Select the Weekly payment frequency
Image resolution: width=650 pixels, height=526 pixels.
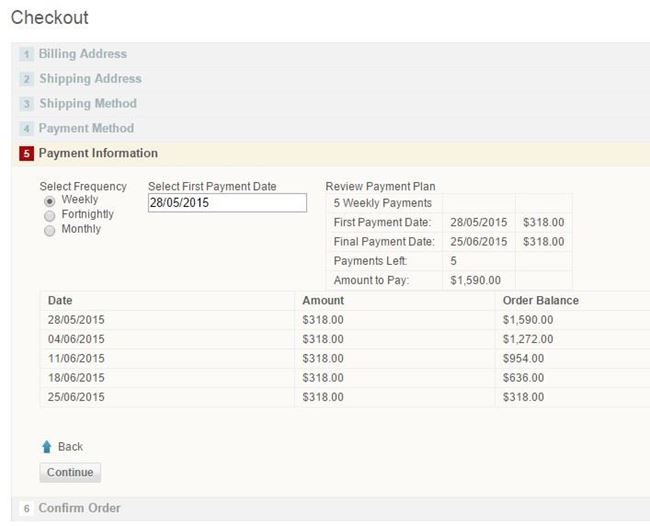coord(49,200)
